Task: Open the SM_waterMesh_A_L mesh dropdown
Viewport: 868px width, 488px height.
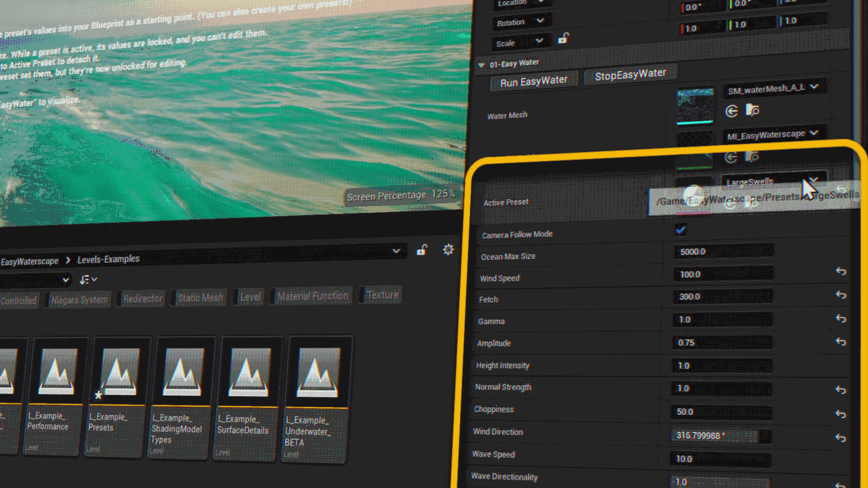Action: point(774,88)
